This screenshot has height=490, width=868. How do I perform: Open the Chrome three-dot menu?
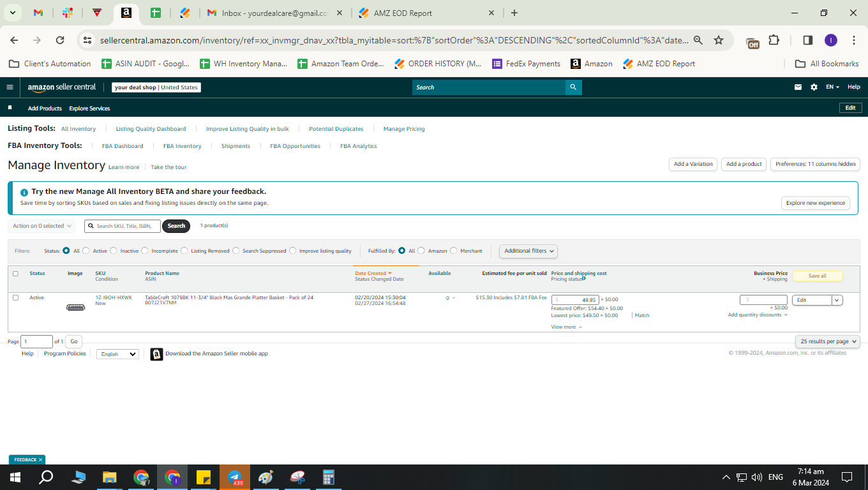[854, 40]
